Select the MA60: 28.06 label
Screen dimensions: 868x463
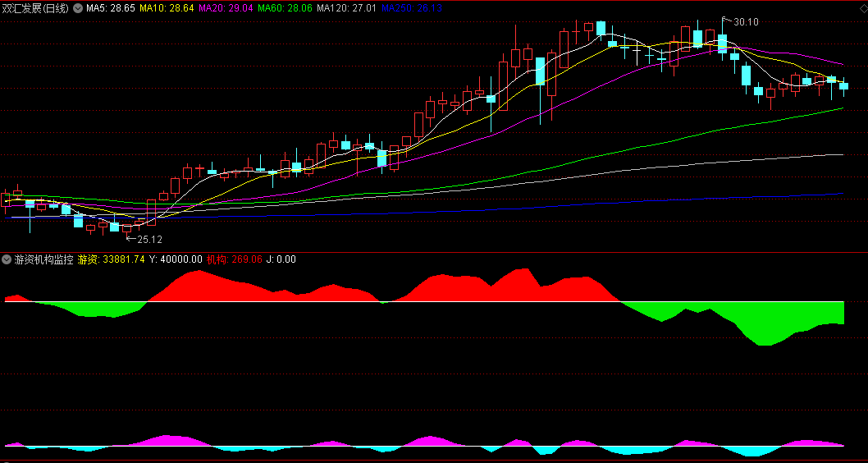click(x=286, y=8)
